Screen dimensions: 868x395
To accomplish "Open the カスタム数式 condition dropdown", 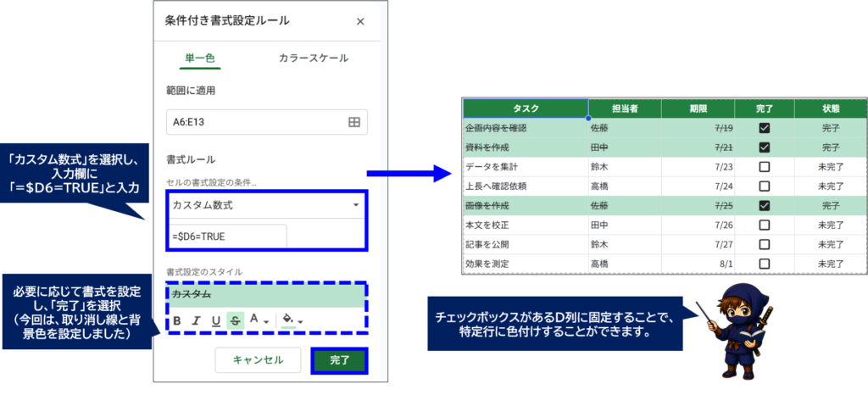I will [267, 205].
